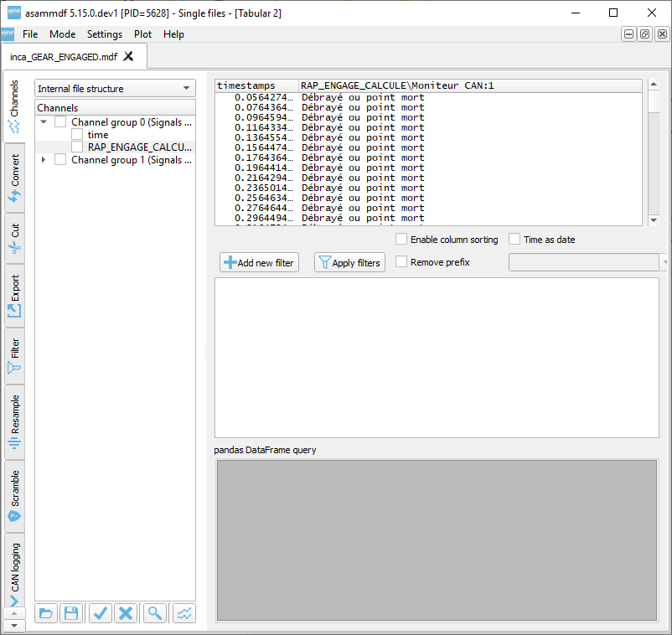Open the Settings menu

click(x=104, y=34)
